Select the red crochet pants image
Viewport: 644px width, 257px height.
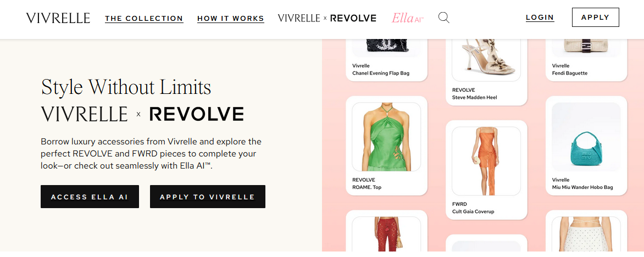(x=386, y=234)
